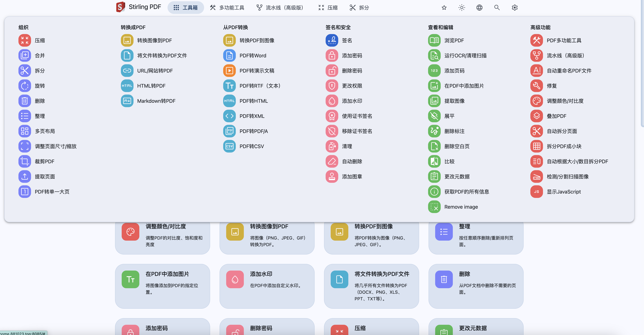Viewport: 644px width, 335px height.
Task: Click the Merge (合并) tool icon
Action: 24,55
